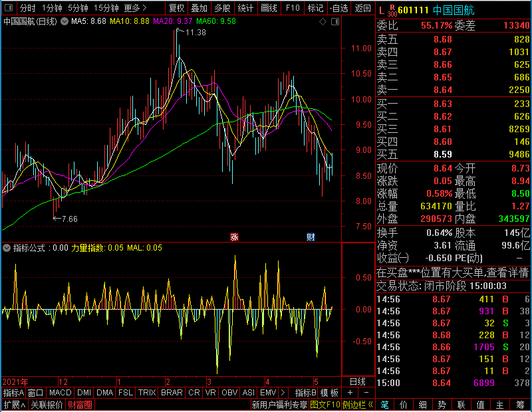532x412 pixels.
Task: Switch indicator to DMA
Action: point(105,393)
